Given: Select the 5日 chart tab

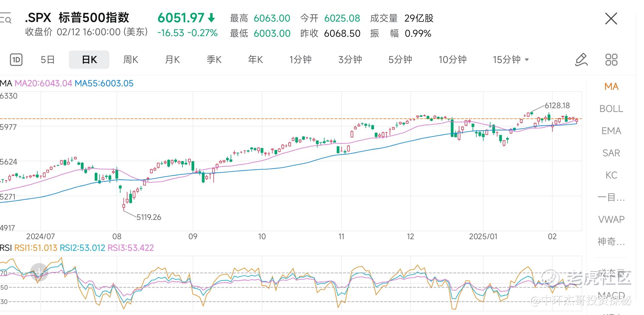Looking at the screenshot, I should tap(48, 60).
